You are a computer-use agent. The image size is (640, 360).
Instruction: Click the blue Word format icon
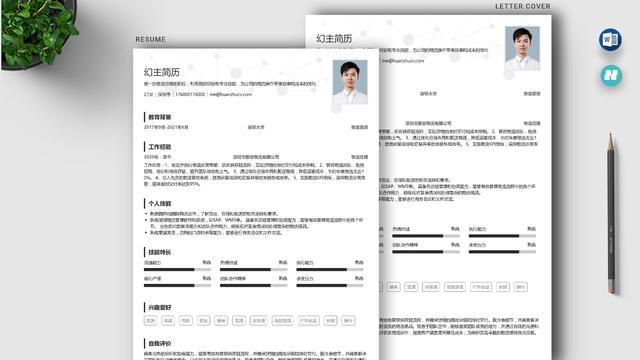pyautogui.click(x=610, y=40)
